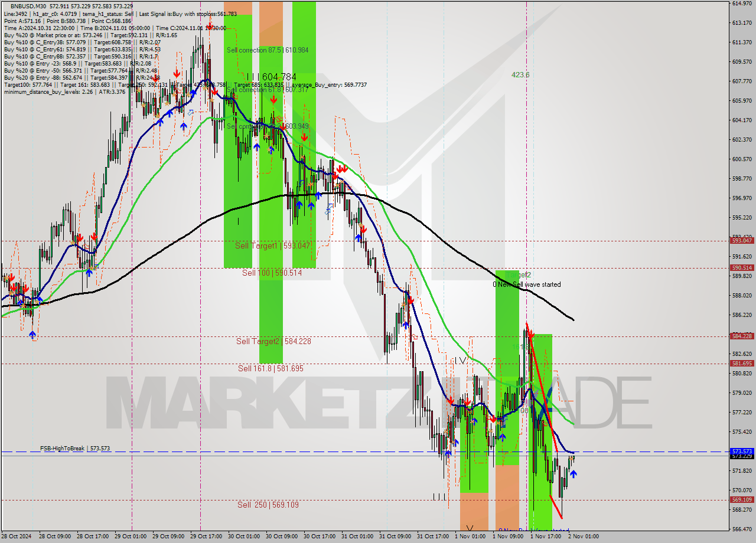
Task: Select the 'Sell 250 | 569.109' label
Action: (268, 505)
